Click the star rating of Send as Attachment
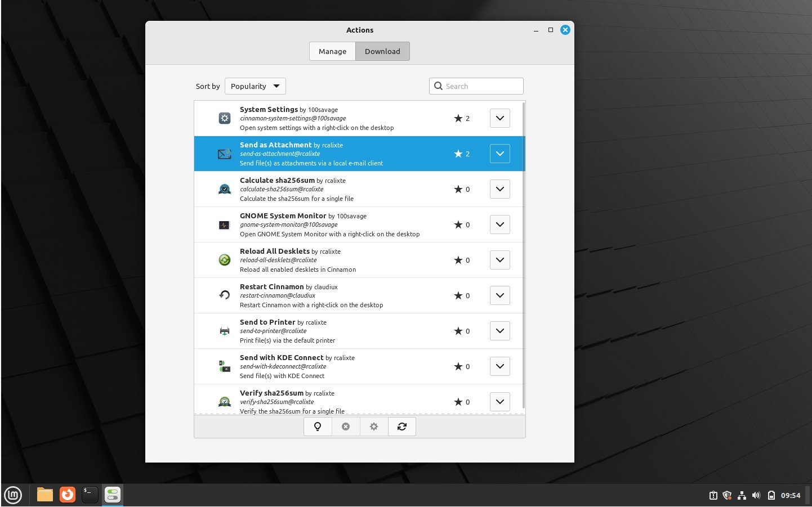812x507 pixels. (x=462, y=154)
